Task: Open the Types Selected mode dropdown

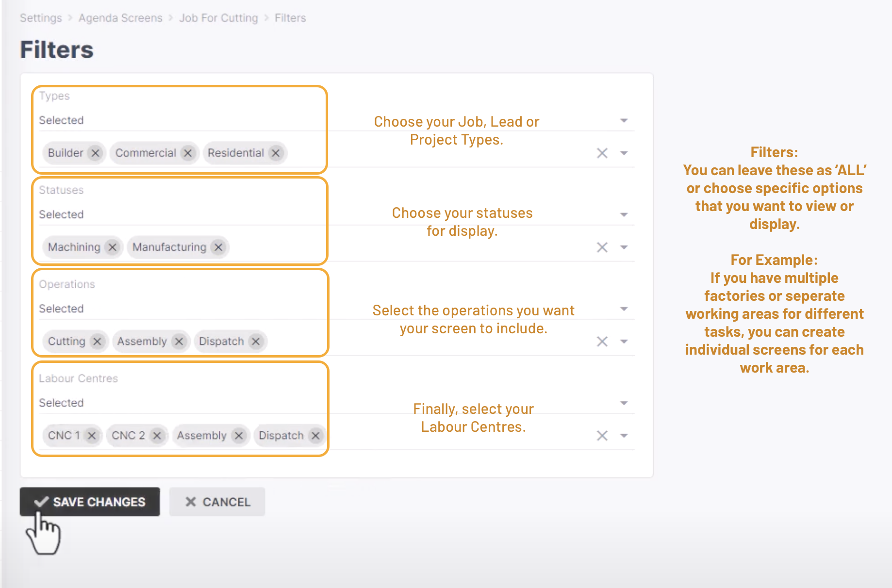Action: coord(624,120)
